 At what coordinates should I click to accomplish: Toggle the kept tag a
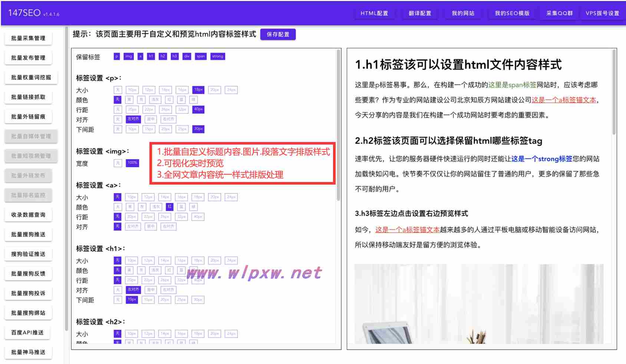(140, 56)
